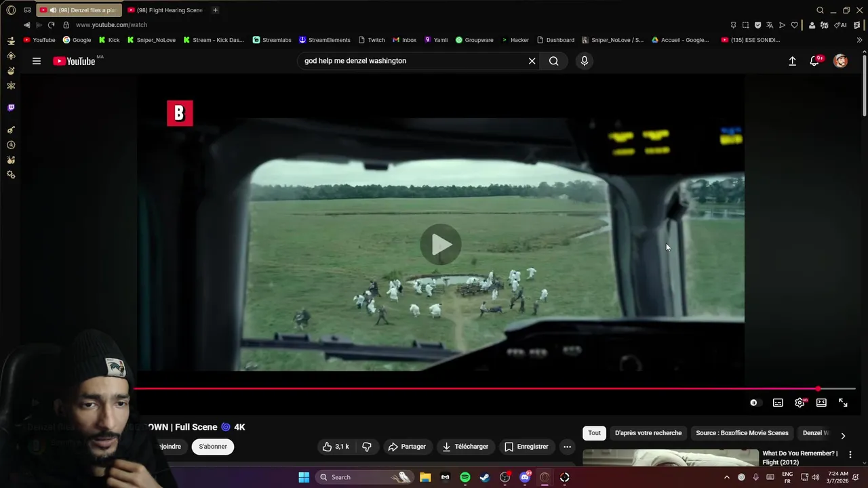The height and width of the screenshot is (488, 868).
Task: Open the Opera menu logo
Action: (x=11, y=10)
